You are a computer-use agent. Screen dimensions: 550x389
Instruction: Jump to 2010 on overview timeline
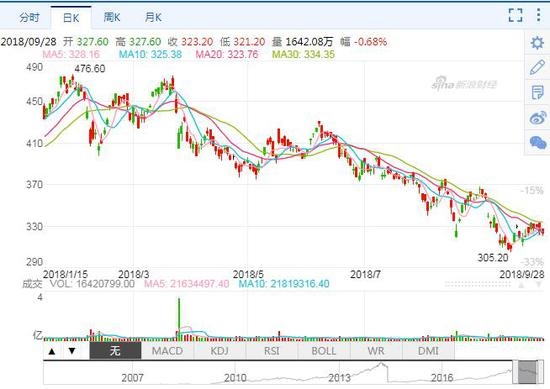click(235, 378)
